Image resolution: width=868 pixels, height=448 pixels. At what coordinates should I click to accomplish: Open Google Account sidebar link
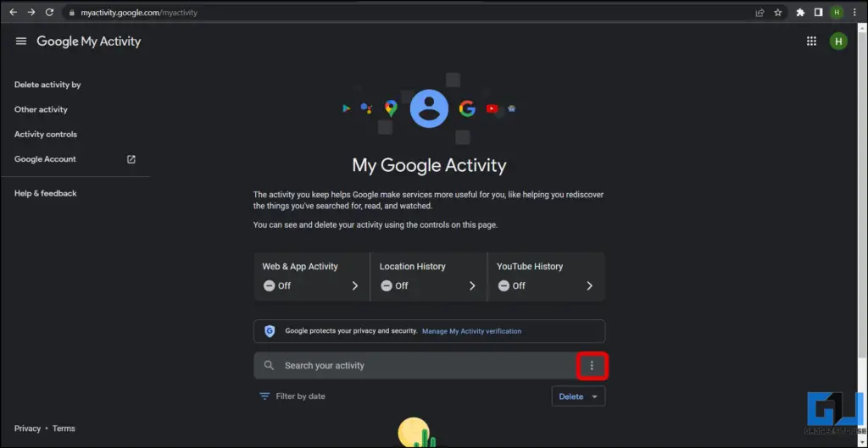point(45,159)
